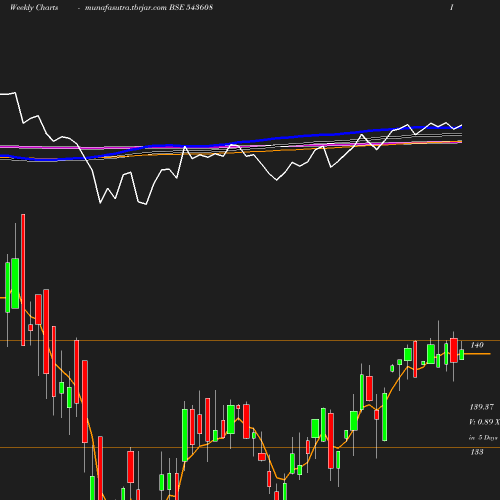
Task: Click the last green candlestick near 140
Action: (x=462, y=354)
